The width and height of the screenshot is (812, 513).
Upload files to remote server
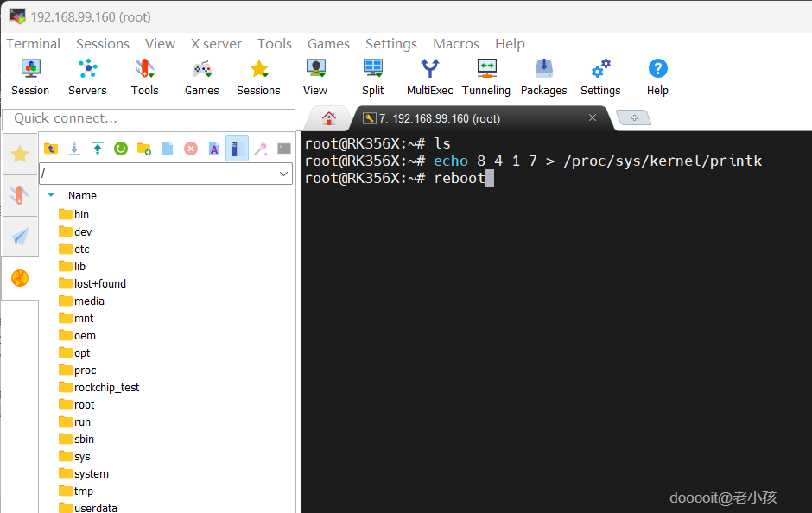pyautogui.click(x=98, y=149)
